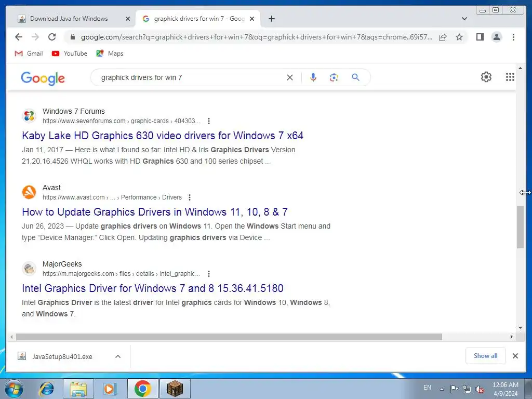Click the Avast favicon
This screenshot has height=399, width=532.
29,192
